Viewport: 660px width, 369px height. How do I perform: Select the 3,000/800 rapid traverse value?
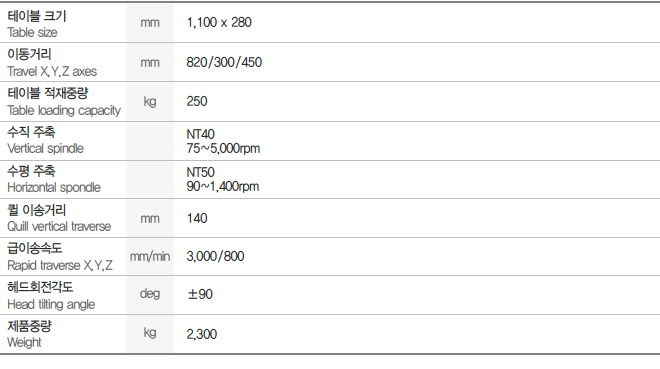point(215,256)
